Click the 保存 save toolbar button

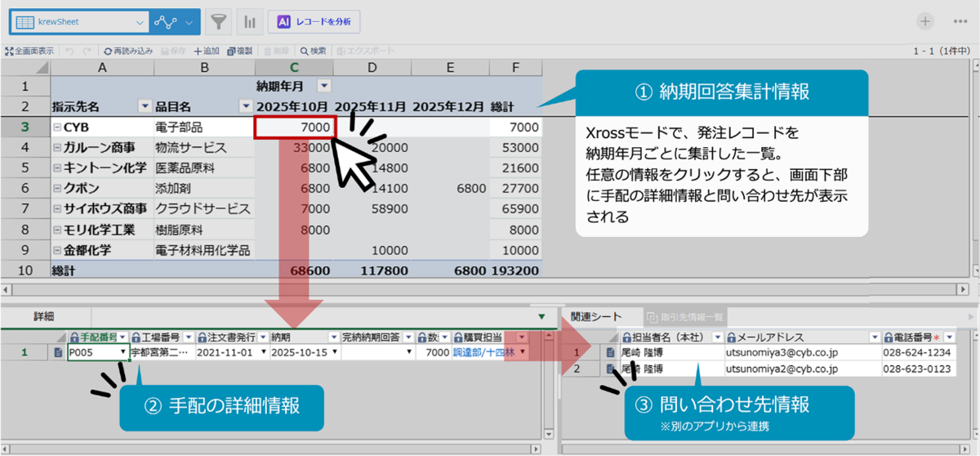(172, 51)
